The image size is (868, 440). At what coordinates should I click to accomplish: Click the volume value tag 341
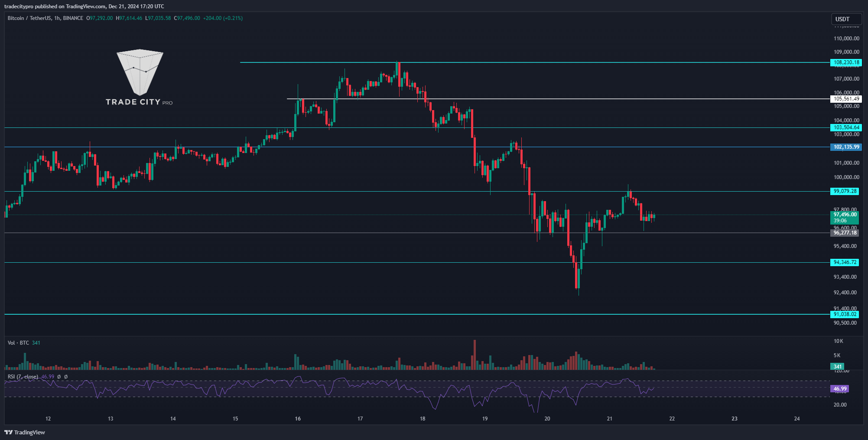837,367
